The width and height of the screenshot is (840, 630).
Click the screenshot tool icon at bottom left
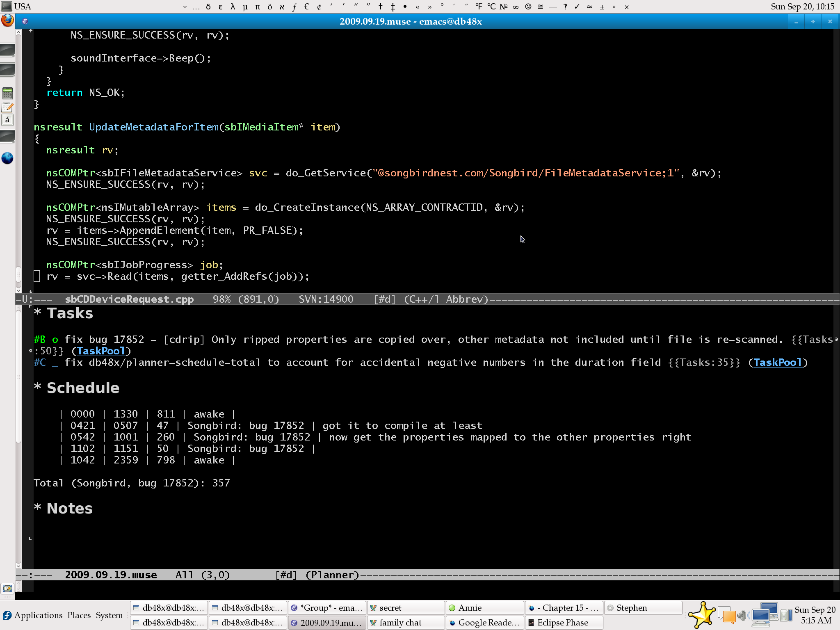click(7, 588)
